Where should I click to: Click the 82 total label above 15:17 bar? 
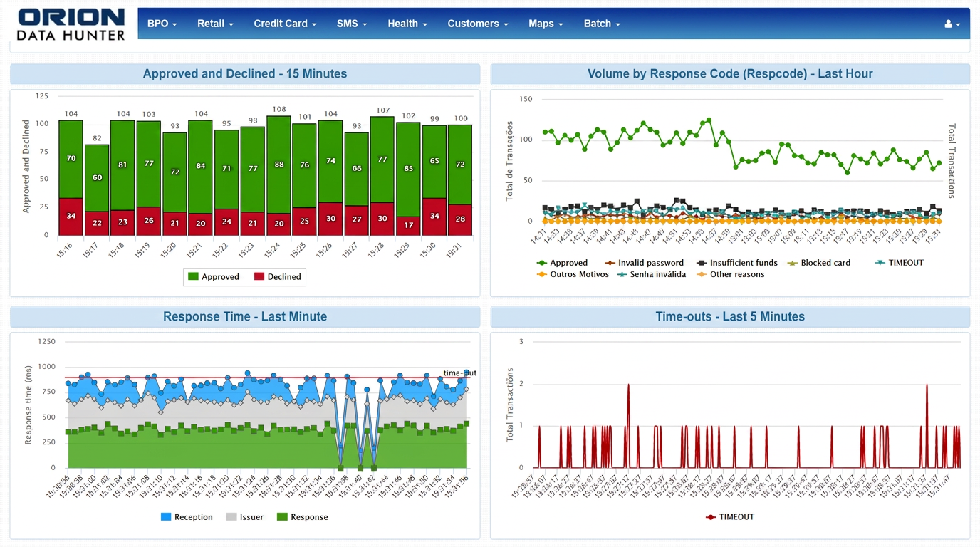97,138
